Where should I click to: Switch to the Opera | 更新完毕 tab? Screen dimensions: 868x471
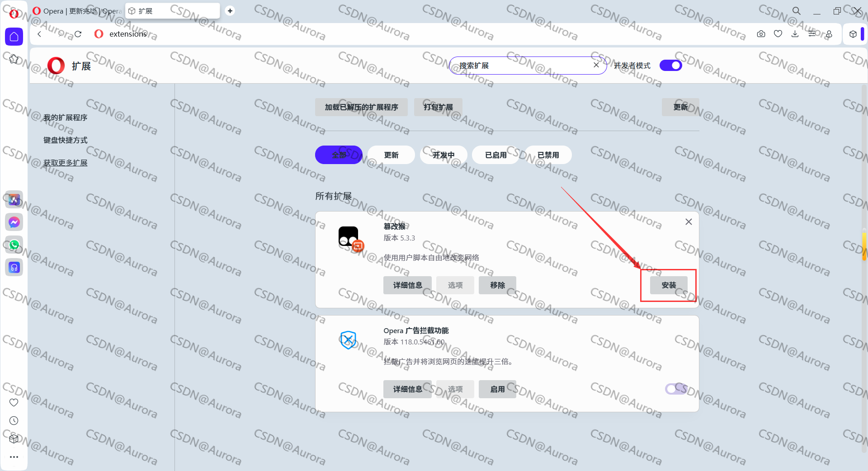77,11
